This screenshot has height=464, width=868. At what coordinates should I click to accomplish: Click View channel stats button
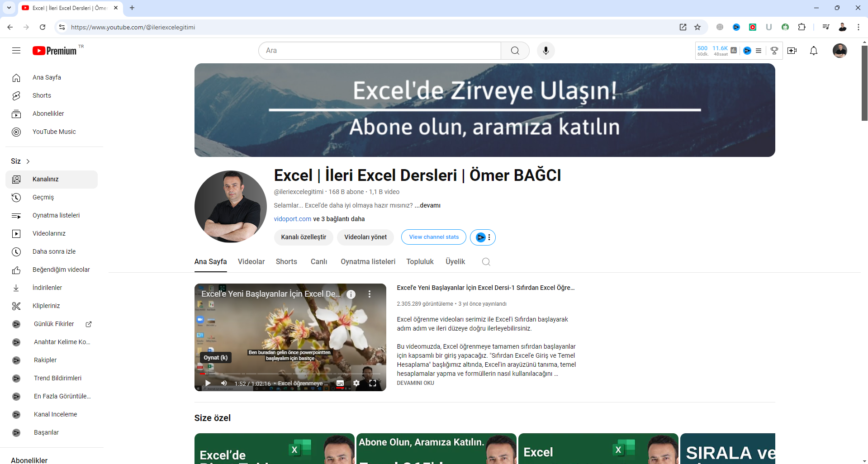[x=434, y=237]
